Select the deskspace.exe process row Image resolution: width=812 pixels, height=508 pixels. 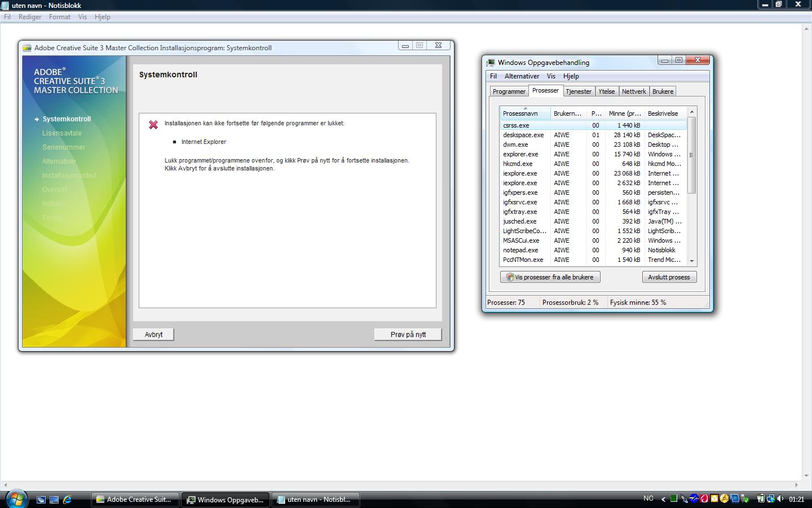click(x=593, y=135)
